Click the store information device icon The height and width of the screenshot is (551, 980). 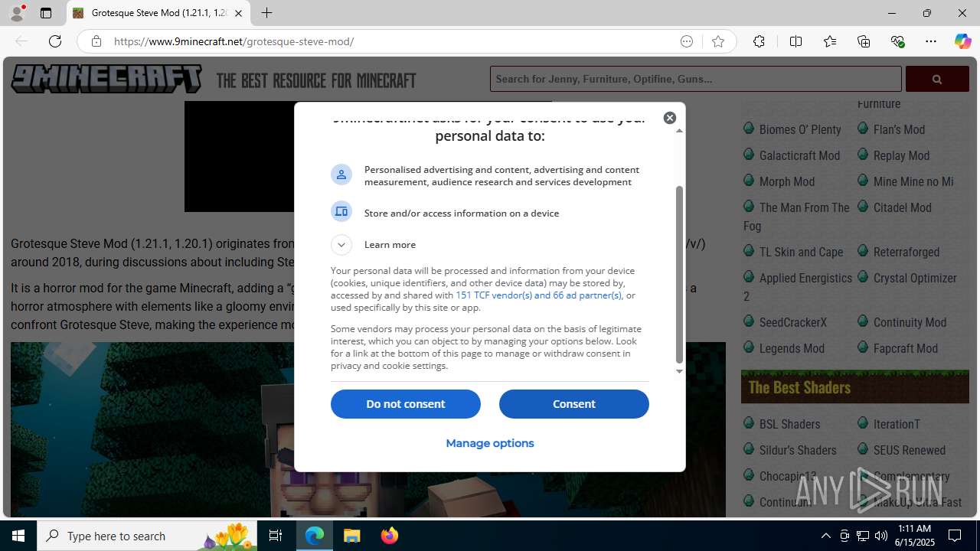pyautogui.click(x=341, y=210)
